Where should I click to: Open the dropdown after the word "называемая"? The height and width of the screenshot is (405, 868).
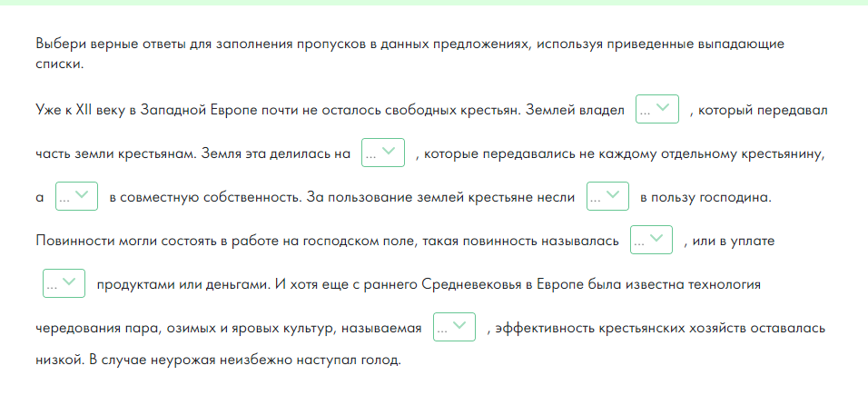pyautogui.click(x=454, y=327)
